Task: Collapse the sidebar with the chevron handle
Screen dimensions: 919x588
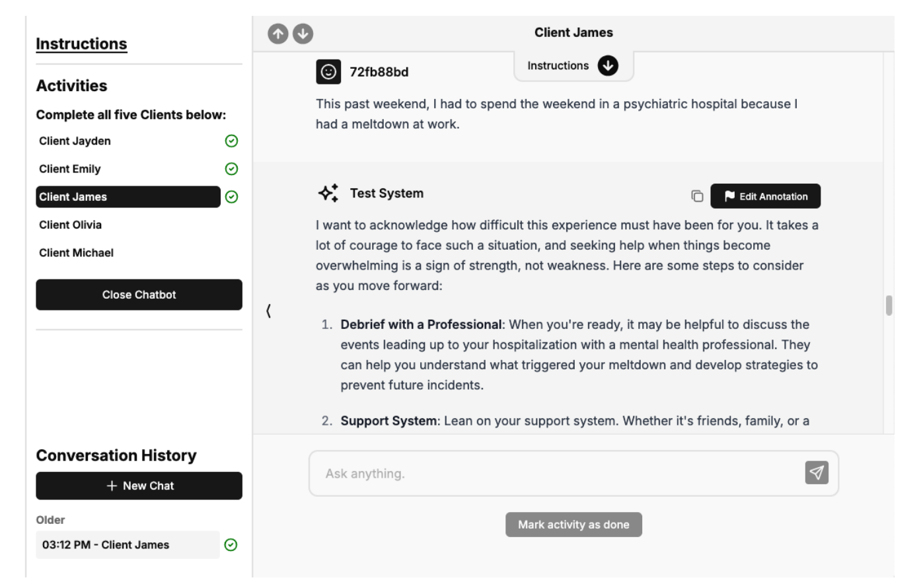Action: pyautogui.click(x=268, y=311)
